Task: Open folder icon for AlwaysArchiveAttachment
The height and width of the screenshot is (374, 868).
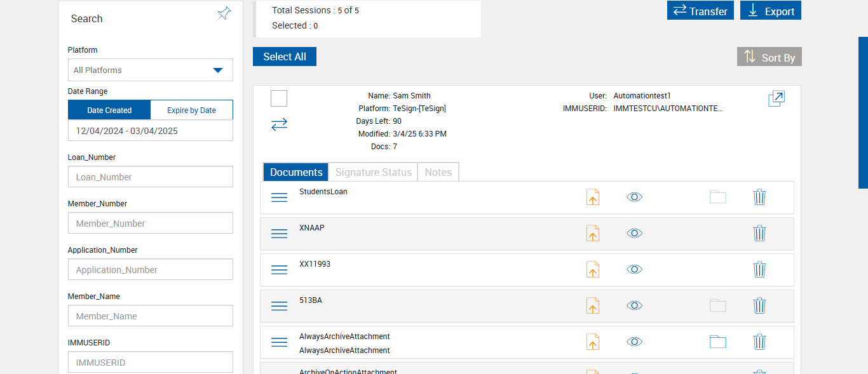Action: [718, 342]
